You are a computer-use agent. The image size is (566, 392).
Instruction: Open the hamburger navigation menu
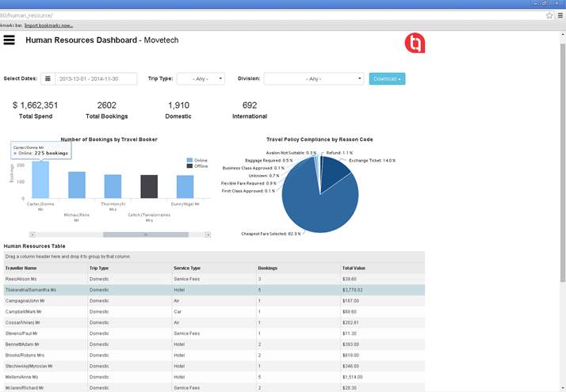[10, 40]
